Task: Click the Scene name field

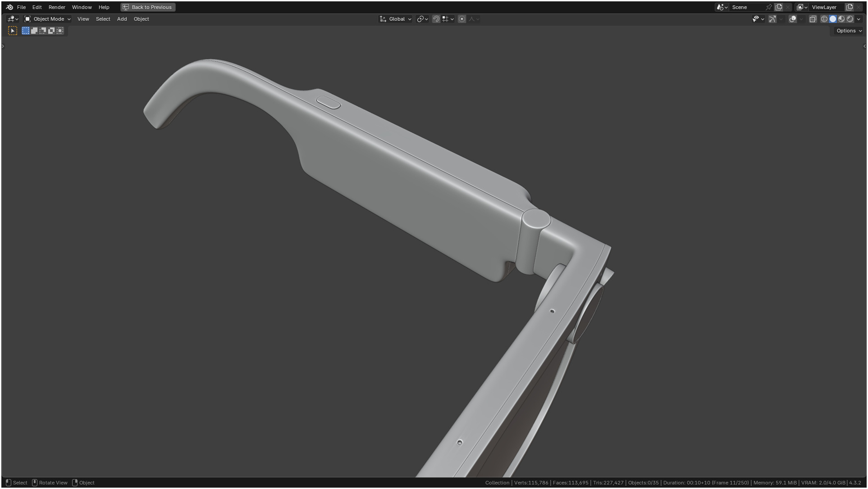Action: tap(747, 7)
